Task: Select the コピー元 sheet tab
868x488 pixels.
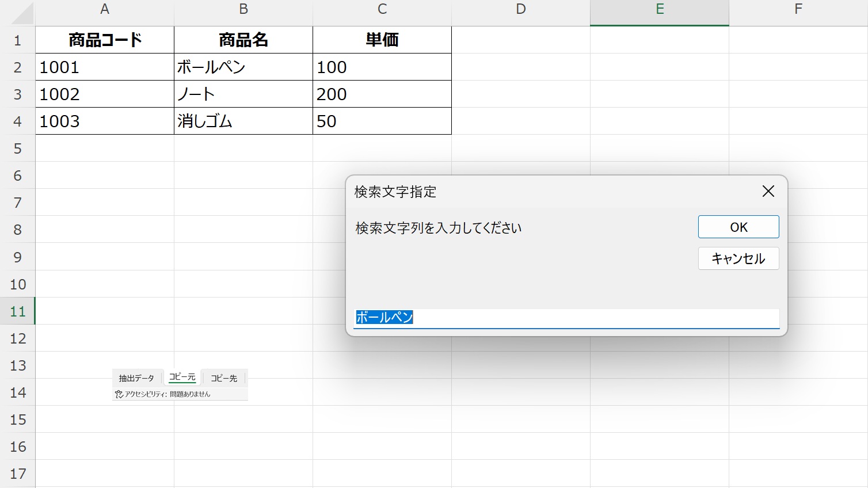Action: point(182,377)
